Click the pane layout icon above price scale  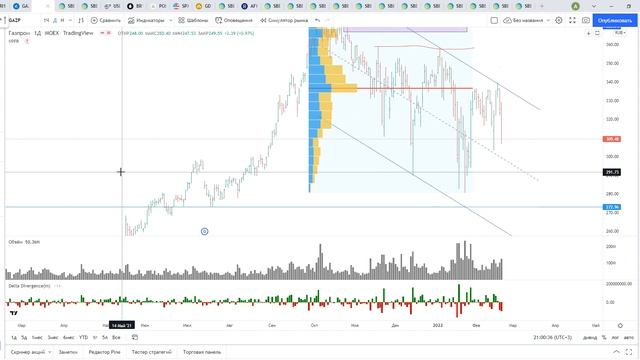(597, 33)
